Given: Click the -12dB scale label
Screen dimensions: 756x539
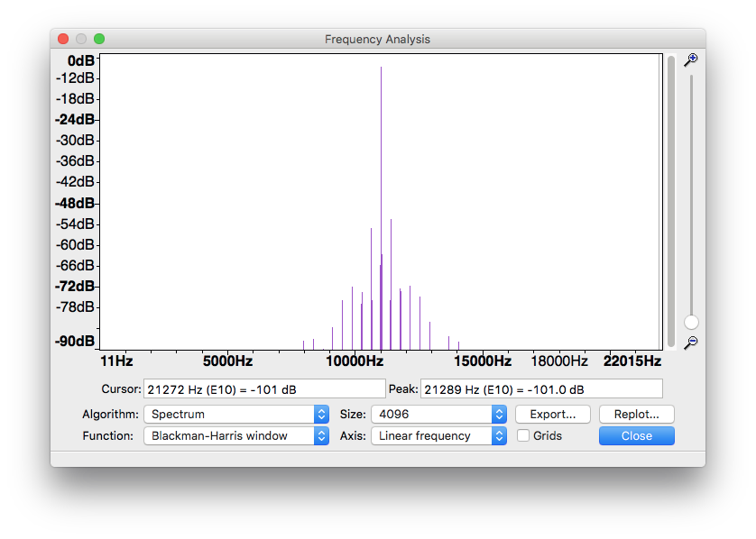Looking at the screenshot, I should [x=75, y=78].
